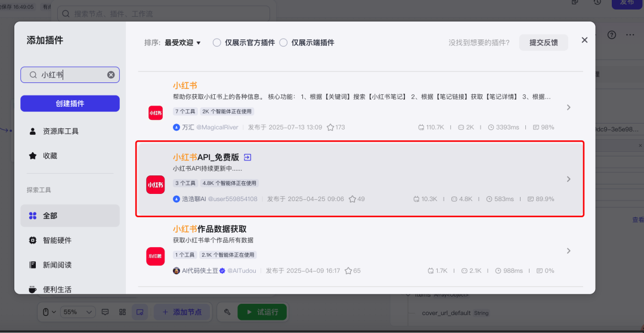Click cover_url_default field in the right panel
The height and width of the screenshot is (333, 644).
pyautogui.click(x=446, y=313)
